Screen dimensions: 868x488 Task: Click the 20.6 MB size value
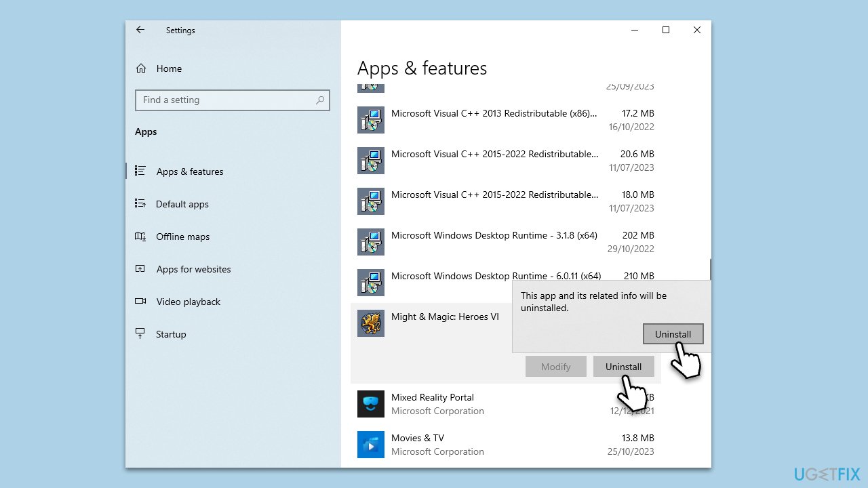637,154
